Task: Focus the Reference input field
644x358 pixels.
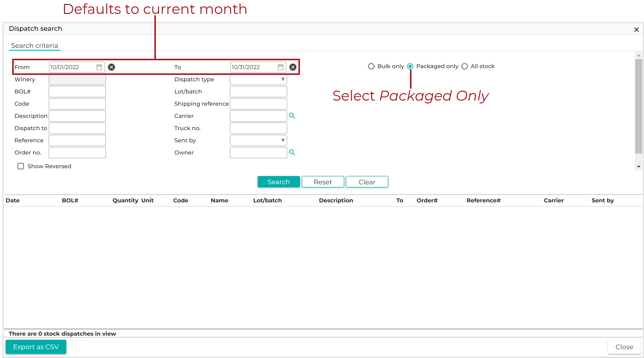Action: pos(77,140)
